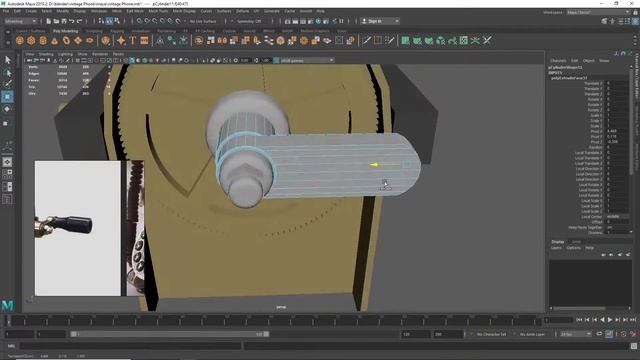Open the viewport Lighting menu
Viewport: 640px width, 360px height.
tap(65, 54)
